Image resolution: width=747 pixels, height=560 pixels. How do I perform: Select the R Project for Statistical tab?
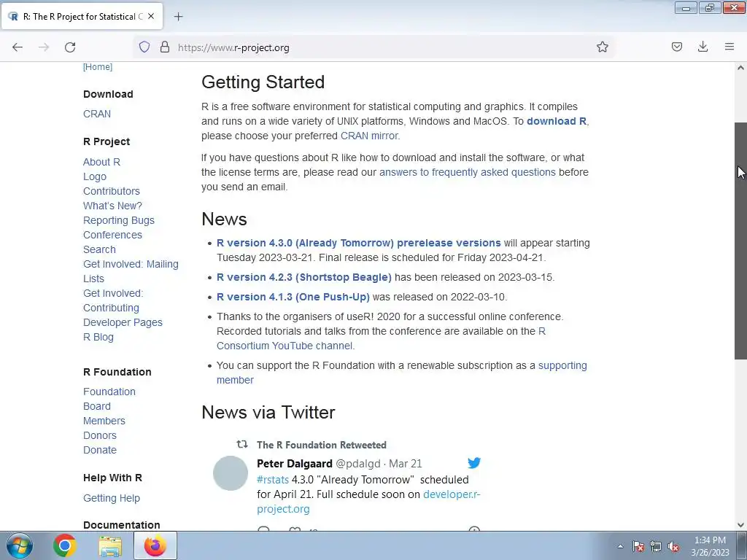tap(82, 16)
